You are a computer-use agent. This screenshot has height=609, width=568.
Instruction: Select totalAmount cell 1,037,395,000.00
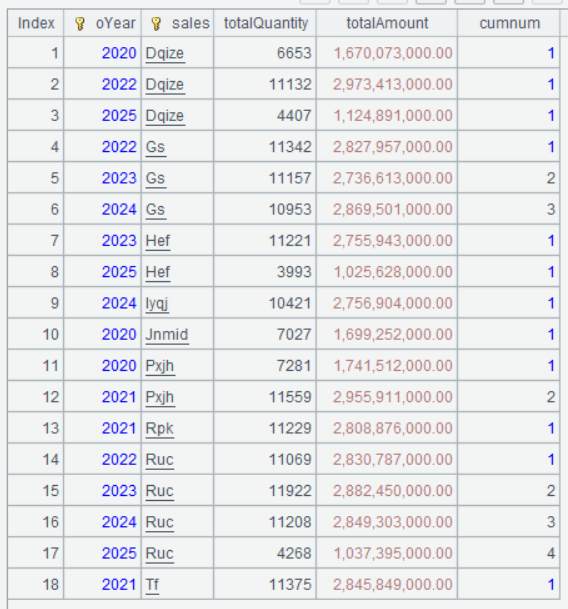pyautogui.click(x=387, y=553)
